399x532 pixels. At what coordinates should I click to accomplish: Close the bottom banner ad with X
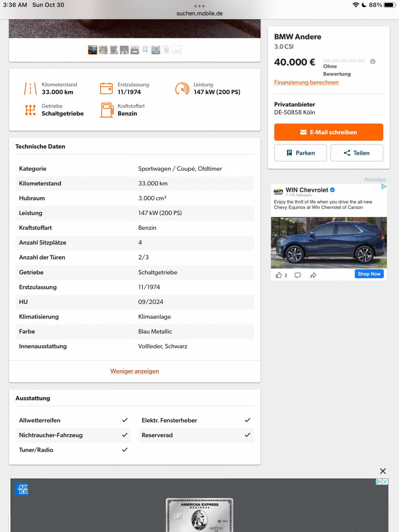pos(383,471)
